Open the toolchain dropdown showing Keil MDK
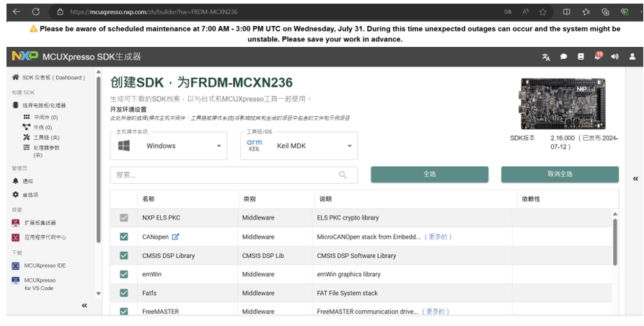This screenshot has width=644, height=326. tap(299, 146)
